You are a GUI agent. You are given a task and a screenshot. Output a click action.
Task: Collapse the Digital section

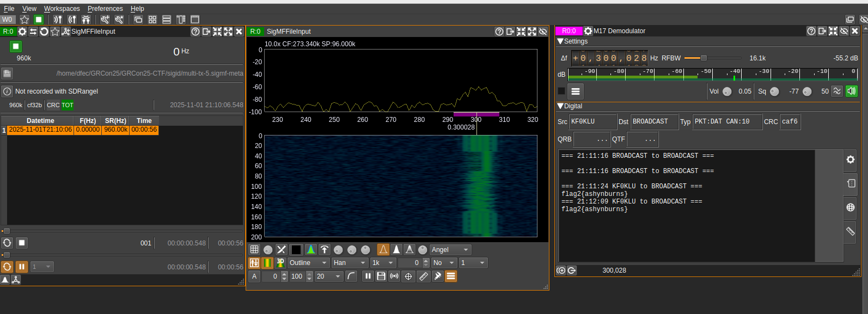560,106
